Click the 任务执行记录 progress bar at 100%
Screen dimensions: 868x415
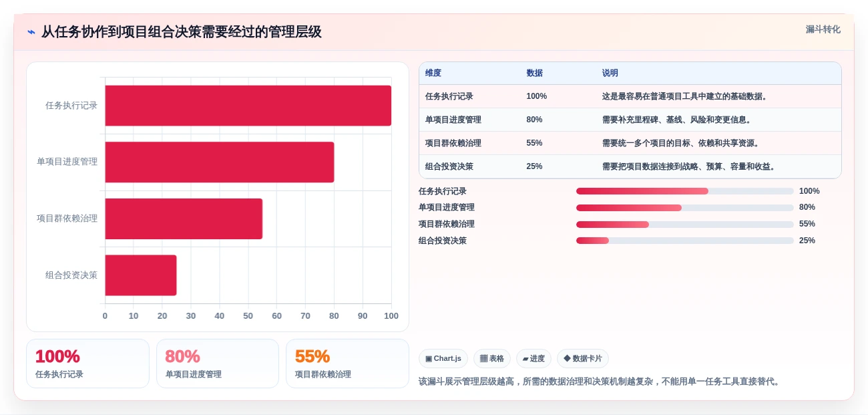[685, 191]
